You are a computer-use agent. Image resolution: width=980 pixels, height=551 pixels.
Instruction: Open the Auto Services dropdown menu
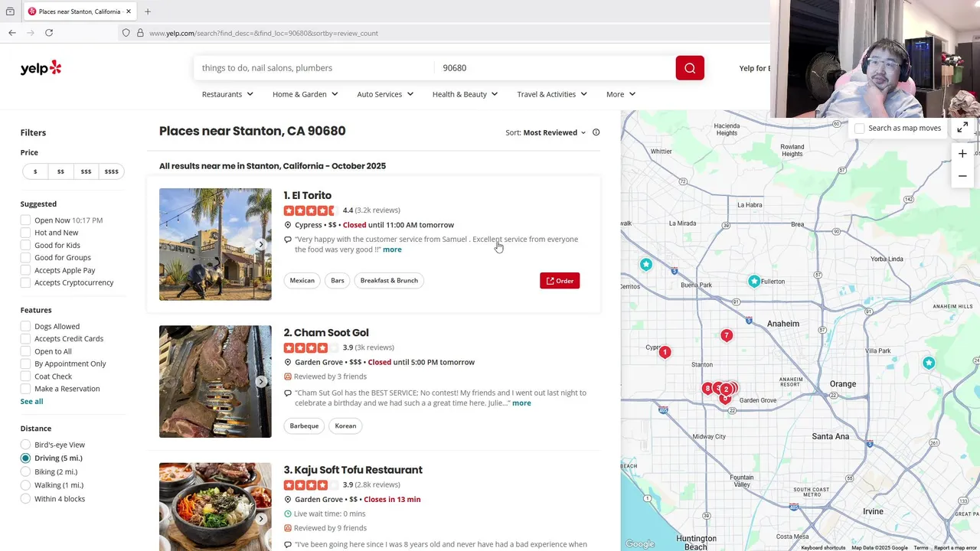tap(385, 94)
